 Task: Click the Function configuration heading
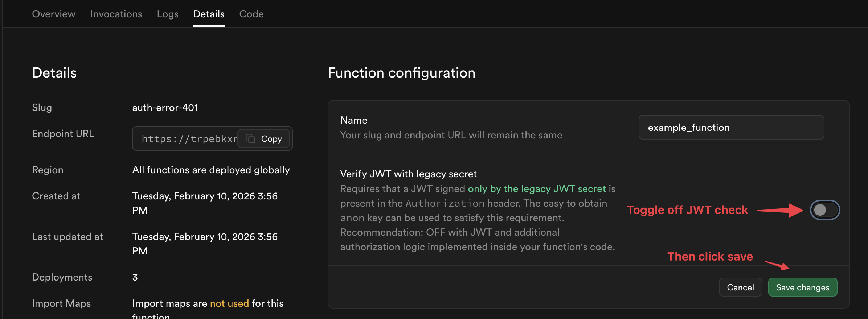pos(402,73)
